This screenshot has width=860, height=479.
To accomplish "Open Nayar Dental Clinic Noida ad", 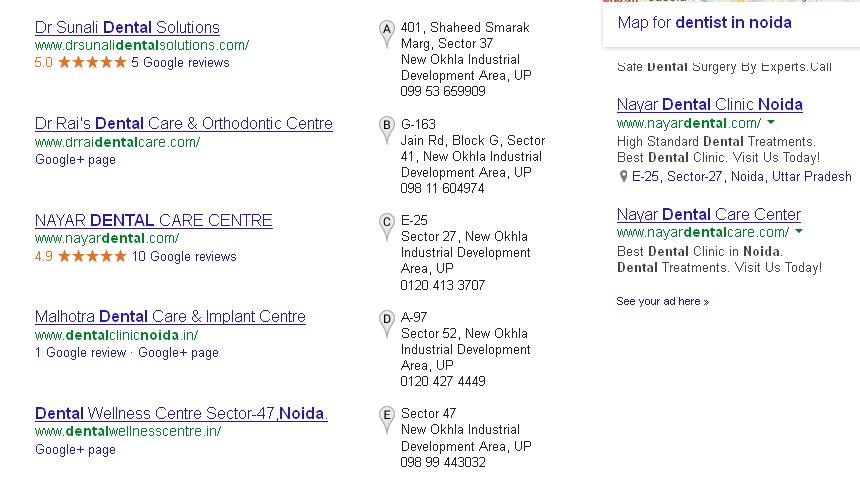I will point(709,104).
